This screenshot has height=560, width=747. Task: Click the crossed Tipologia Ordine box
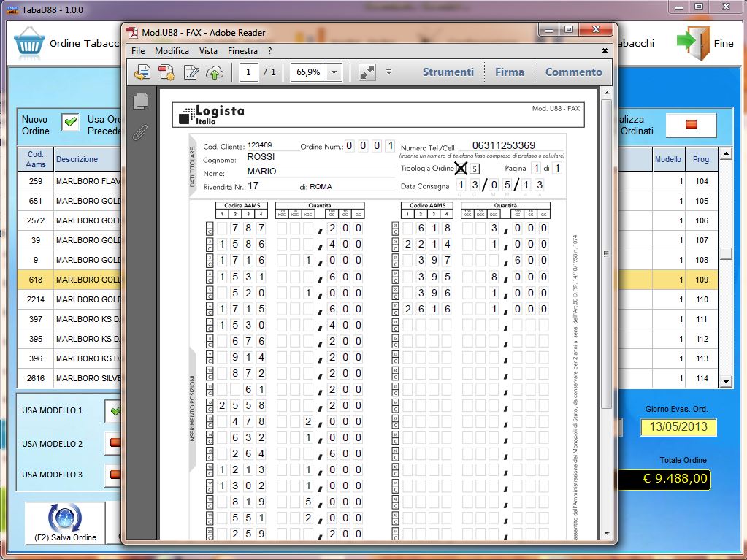461,168
